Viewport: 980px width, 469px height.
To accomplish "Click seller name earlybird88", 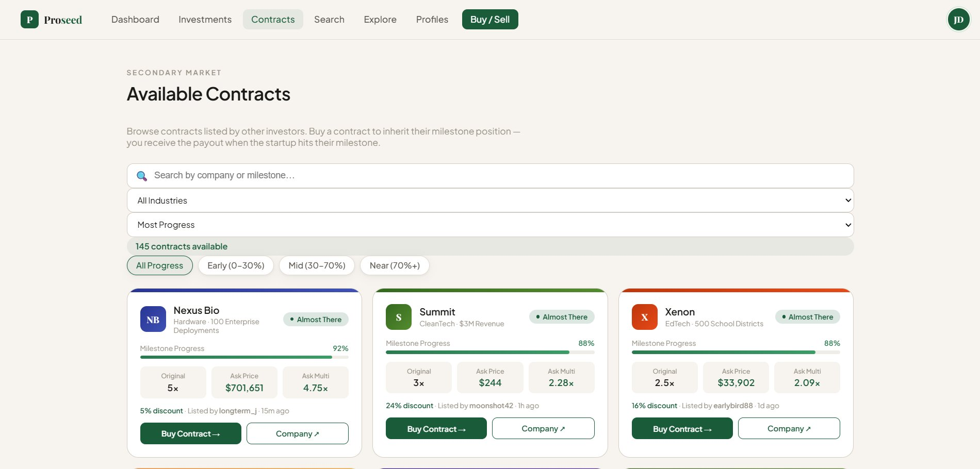I will coord(733,406).
